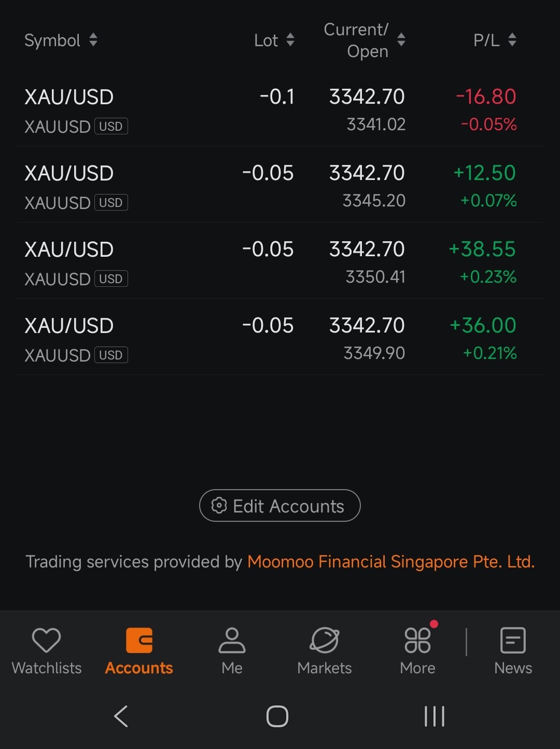Tap the Edit Accounts button
Image resolution: width=560 pixels, height=749 pixels.
(280, 506)
